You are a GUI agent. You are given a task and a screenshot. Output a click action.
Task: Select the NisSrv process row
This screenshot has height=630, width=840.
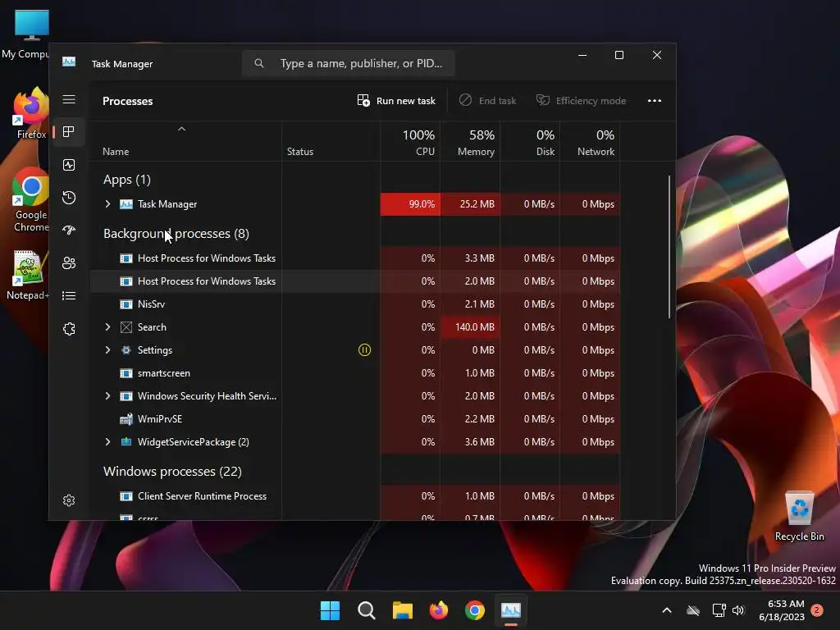354,304
